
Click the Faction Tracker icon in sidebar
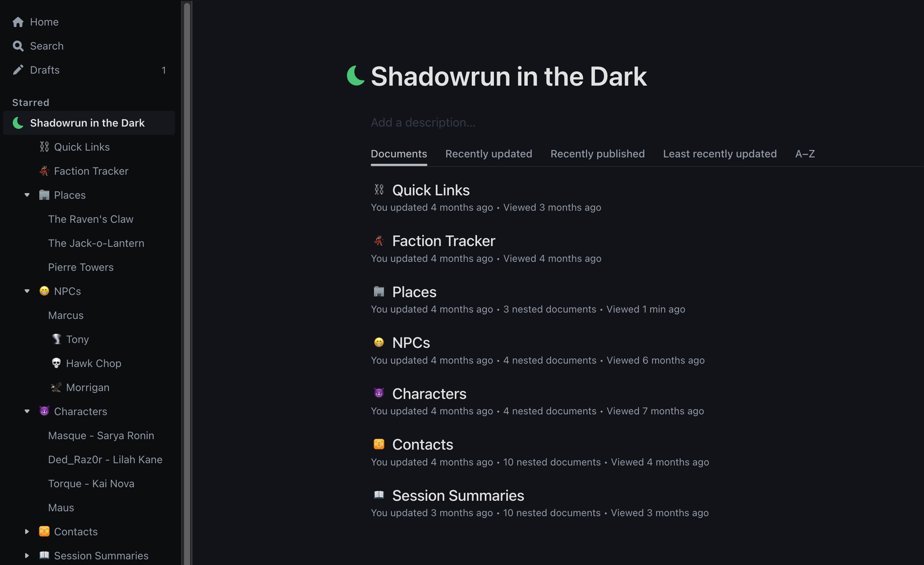(44, 171)
